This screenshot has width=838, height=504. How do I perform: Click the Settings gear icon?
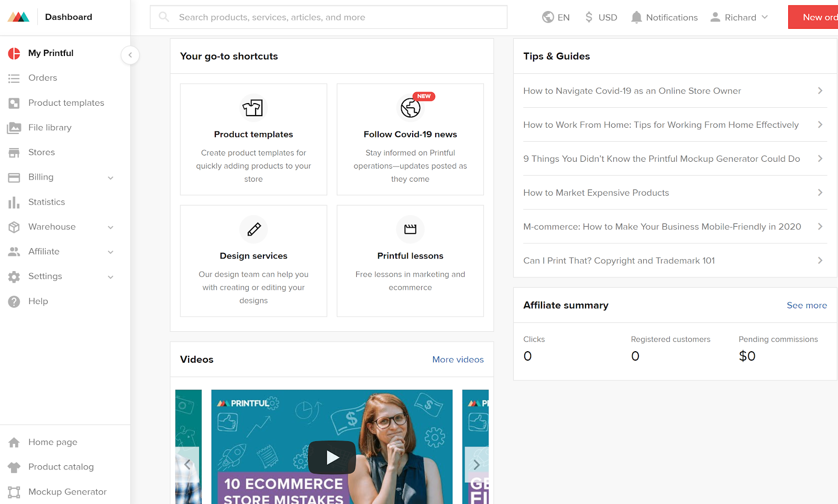(14, 276)
